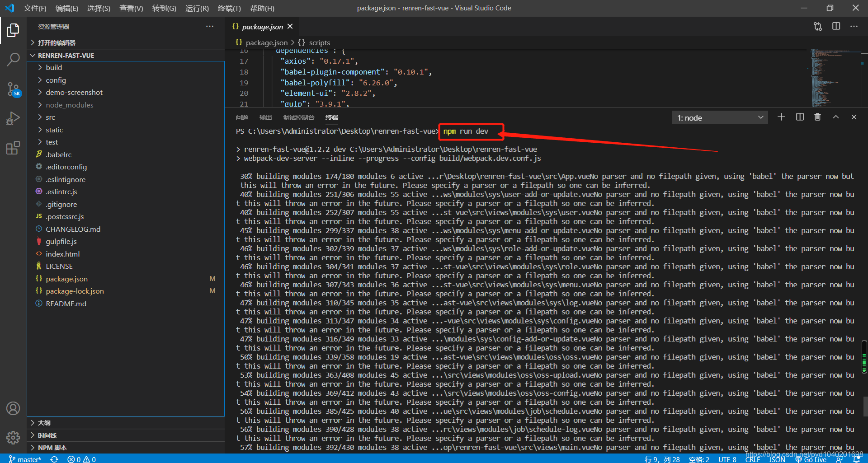Open editor more actions ellipsis
The width and height of the screenshot is (868, 463).
854,27
